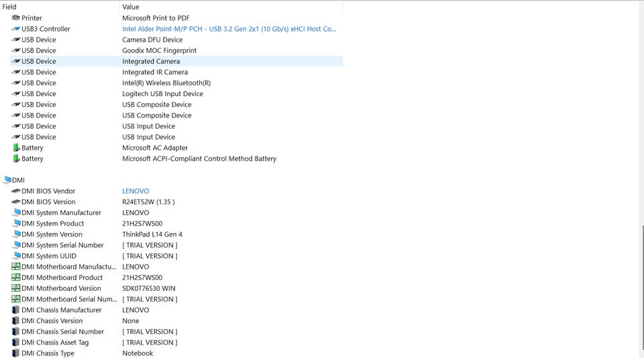The width and height of the screenshot is (644, 358).
Task: Click the chip icon beside DMI BIOS Vendor
Action: click(15, 191)
